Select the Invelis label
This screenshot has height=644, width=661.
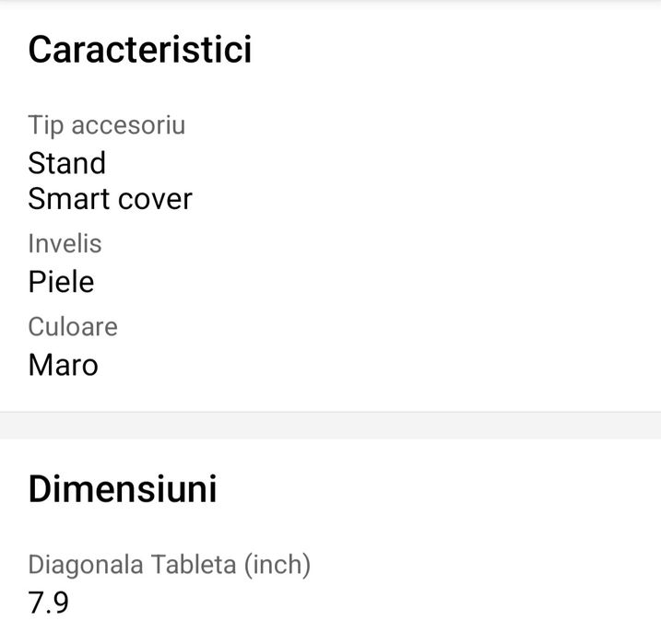[x=65, y=243]
